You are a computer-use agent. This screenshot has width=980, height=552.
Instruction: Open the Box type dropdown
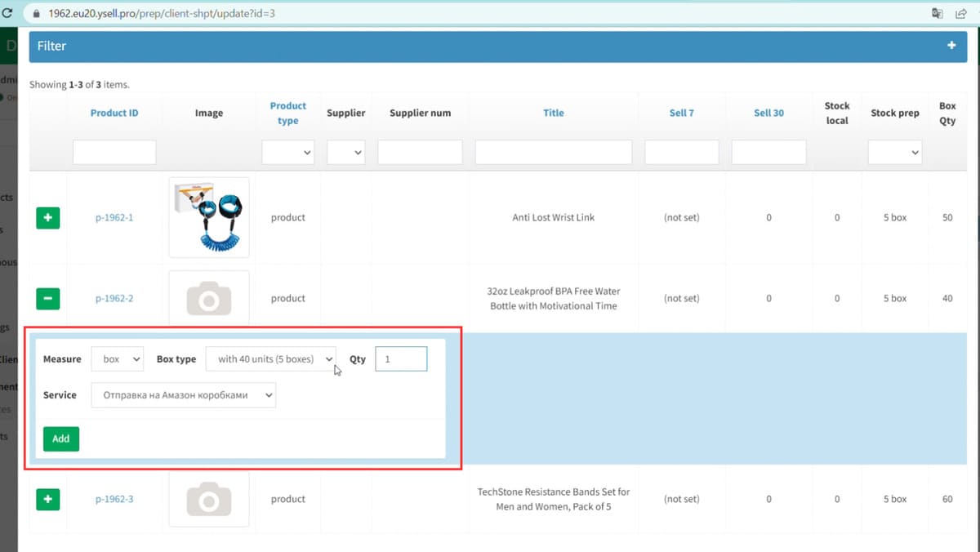point(270,359)
